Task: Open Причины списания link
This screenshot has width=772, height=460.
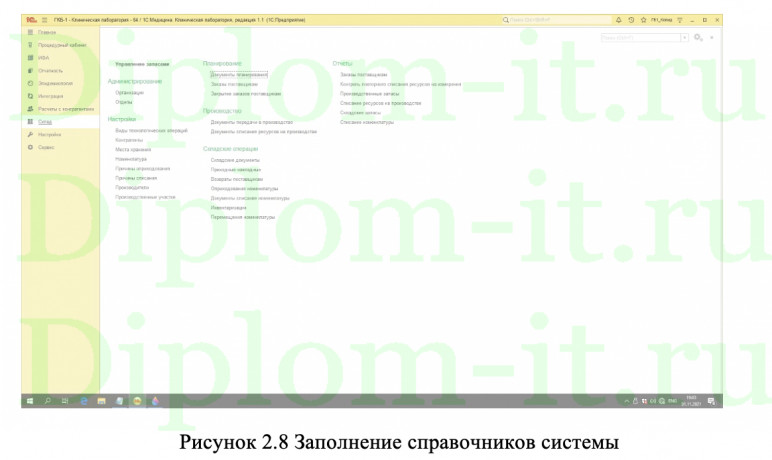Action: click(136, 178)
